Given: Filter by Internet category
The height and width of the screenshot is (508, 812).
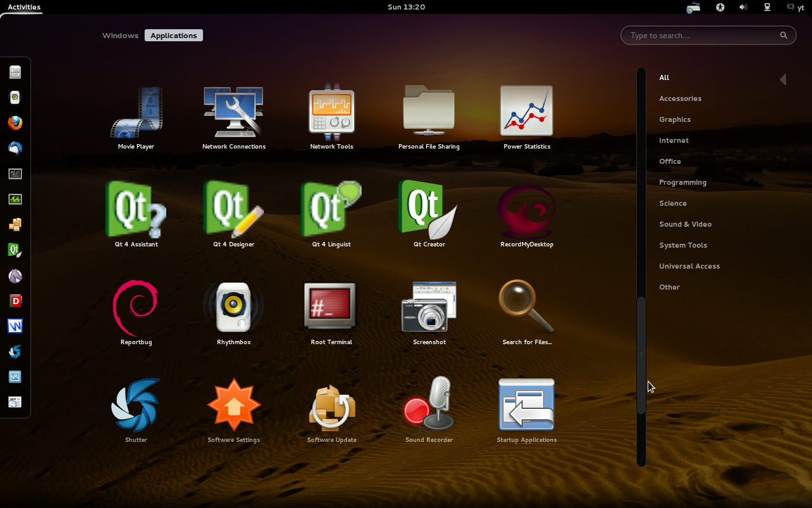Looking at the screenshot, I should [674, 140].
